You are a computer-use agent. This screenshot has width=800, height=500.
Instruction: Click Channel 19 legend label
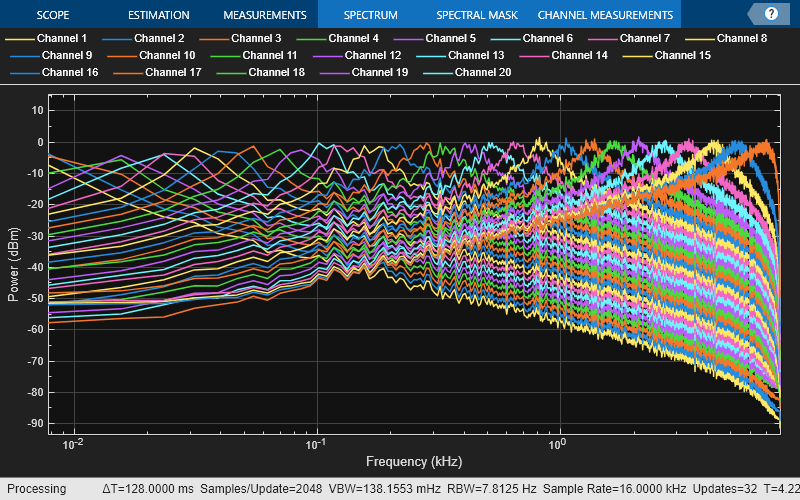click(380, 72)
